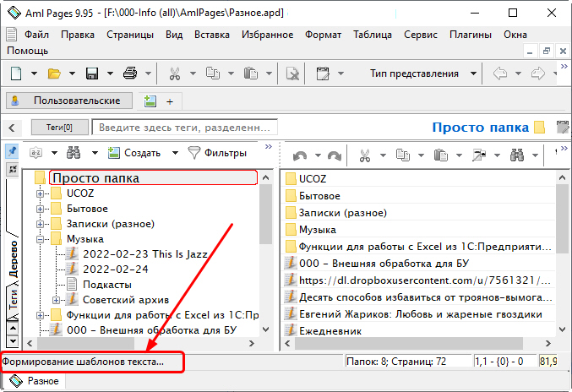Click the Forward arrow navigation icon
572x392 pixels.
click(537, 73)
